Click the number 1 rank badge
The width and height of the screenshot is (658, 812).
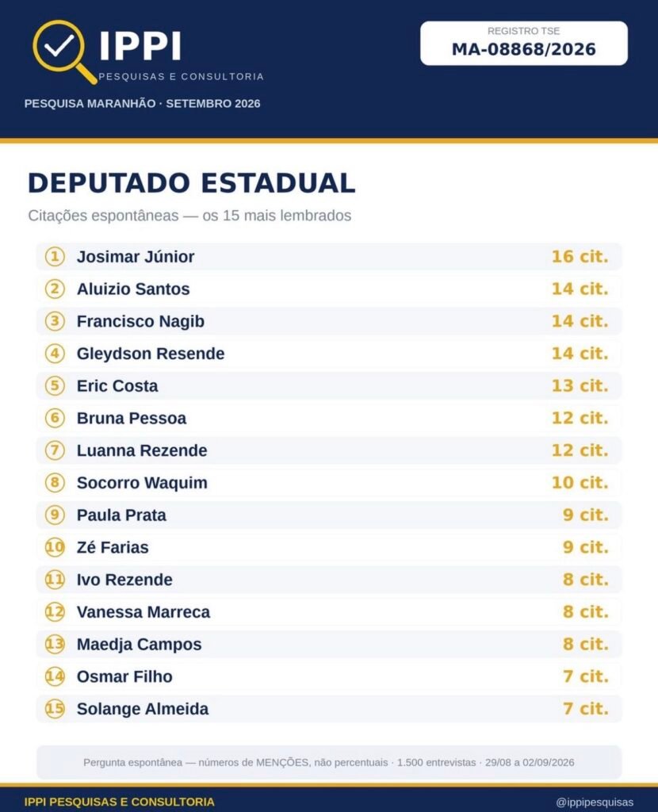(x=55, y=256)
